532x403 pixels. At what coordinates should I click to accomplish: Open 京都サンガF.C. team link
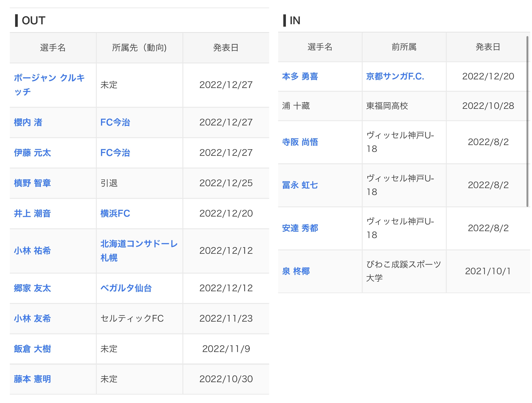[x=395, y=76]
